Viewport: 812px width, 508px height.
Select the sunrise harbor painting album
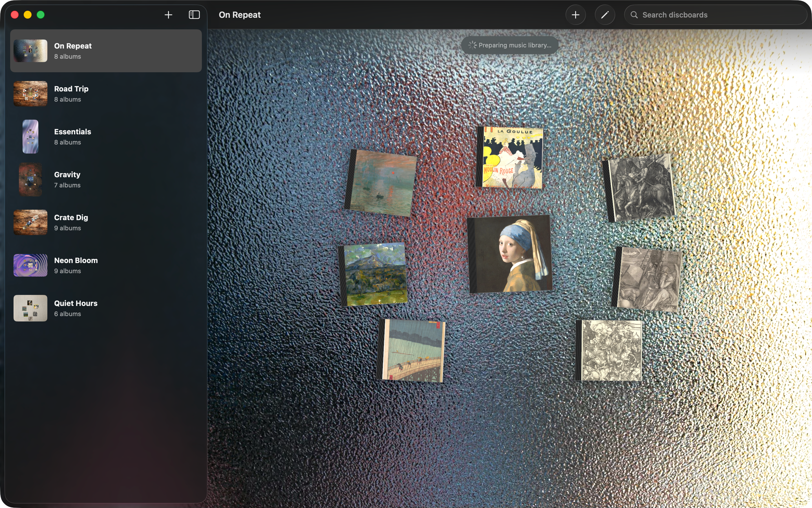point(381,183)
